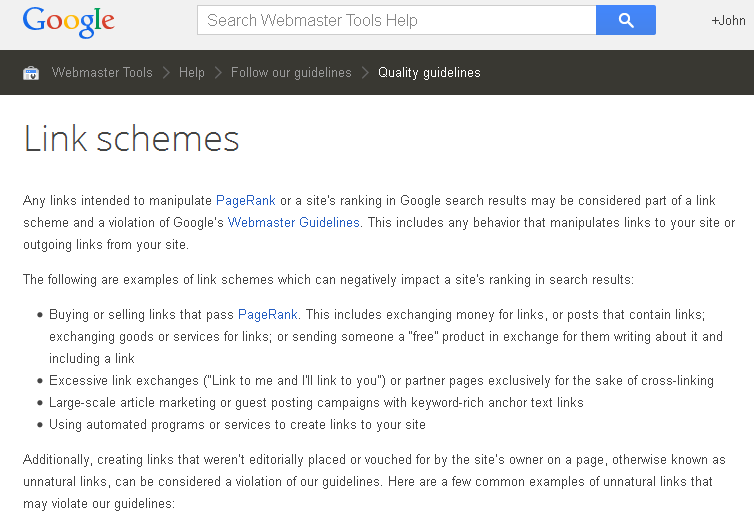
Task: Open the Webmaster Guidelines link
Action: (x=294, y=223)
